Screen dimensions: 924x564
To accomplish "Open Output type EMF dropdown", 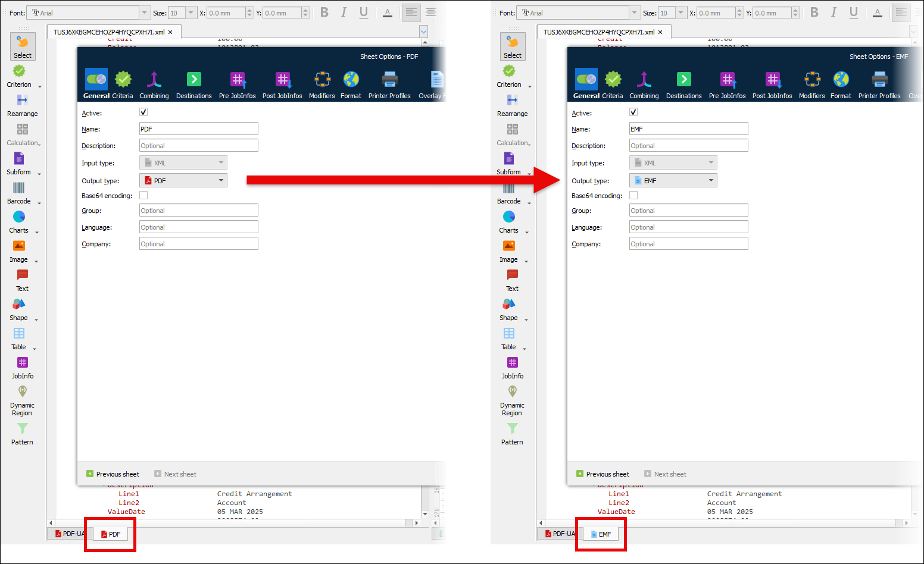I will pyautogui.click(x=673, y=180).
